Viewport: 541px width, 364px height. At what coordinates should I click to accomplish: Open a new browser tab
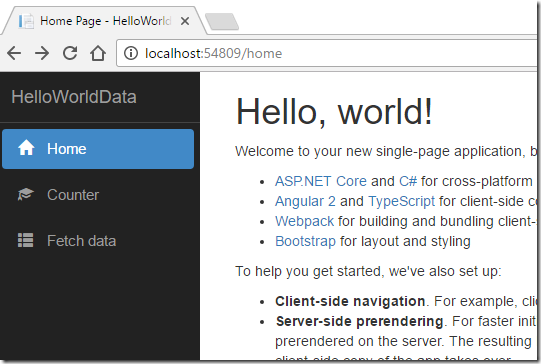pos(222,22)
